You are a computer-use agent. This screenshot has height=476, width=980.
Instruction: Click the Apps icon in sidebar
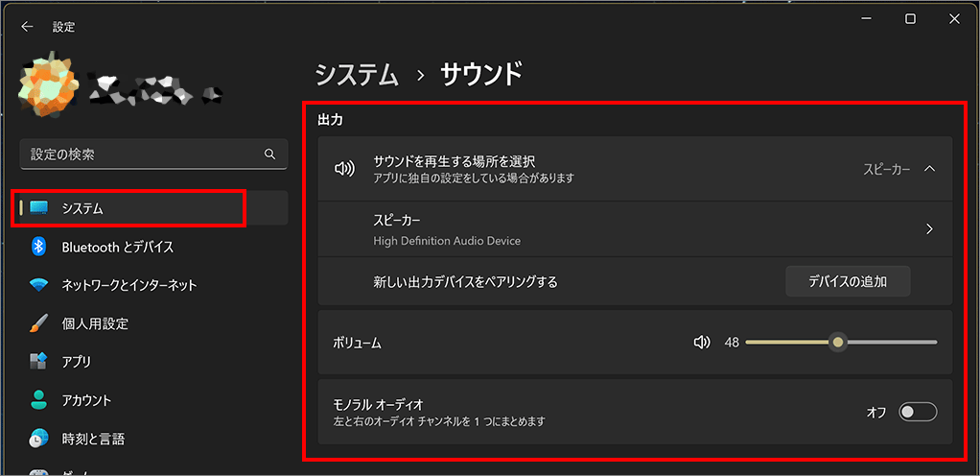tap(39, 362)
